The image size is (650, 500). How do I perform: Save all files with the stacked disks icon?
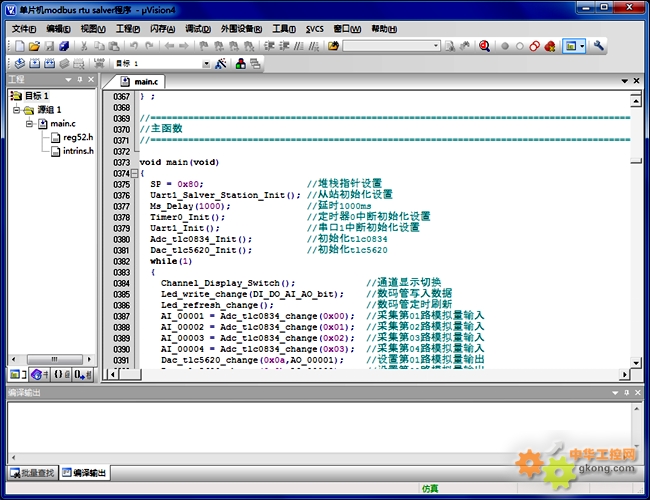(x=64, y=46)
